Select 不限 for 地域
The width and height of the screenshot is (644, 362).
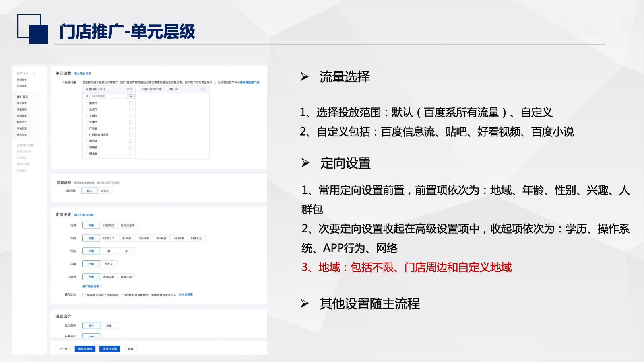[x=91, y=226]
